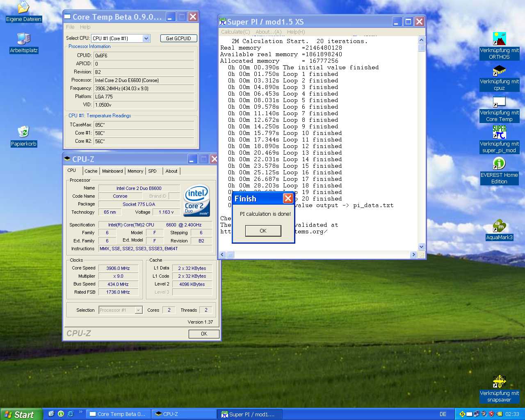Open the Calculate(C) menu in Super PI
This screenshot has width=525, height=420.
coord(235,32)
